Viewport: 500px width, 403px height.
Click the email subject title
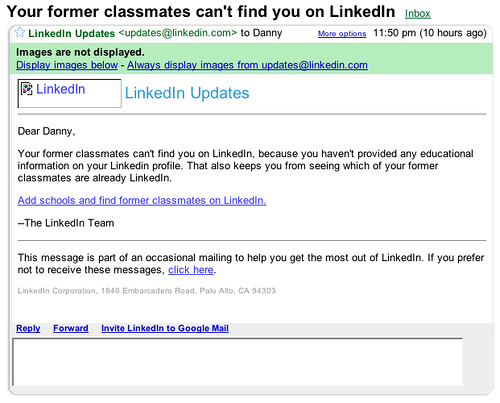click(x=201, y=12)
